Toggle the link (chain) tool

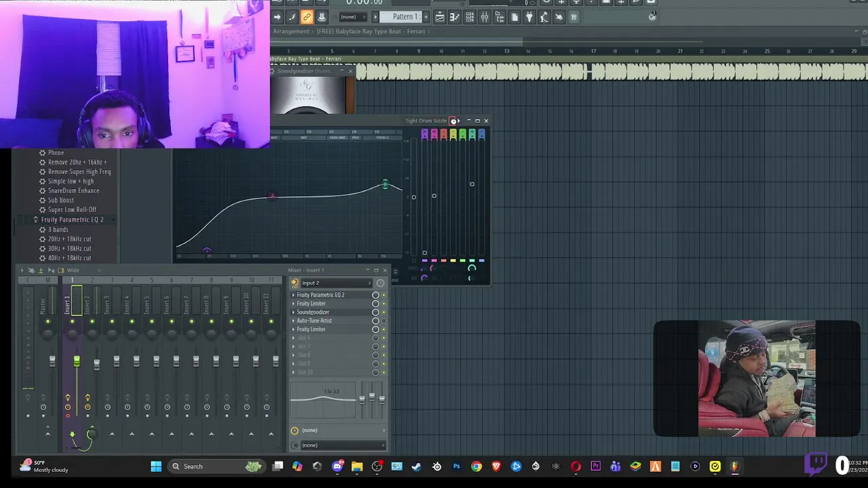tap(307, 17)
